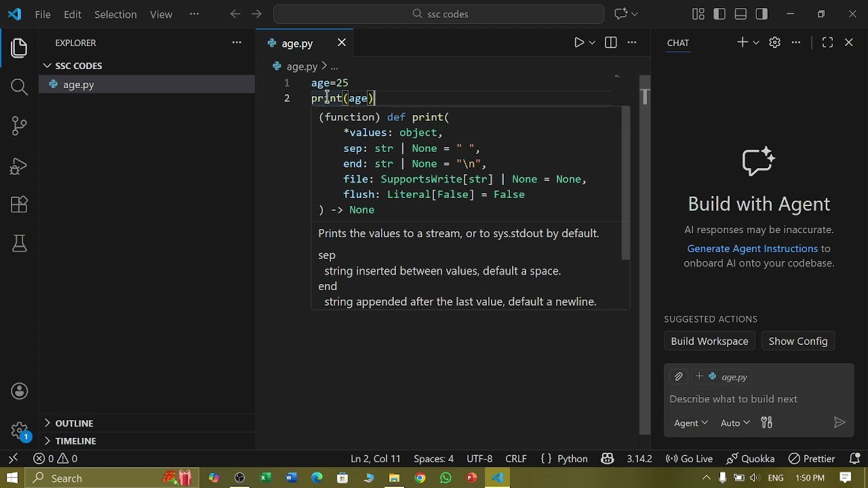Toggle the bottom Panel
The height and width of the screenshot is (488, 868).
741,14
